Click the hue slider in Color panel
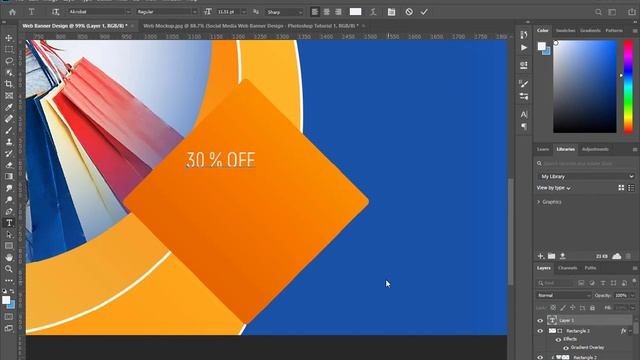640x360 pixels. [x=628, y=87]
